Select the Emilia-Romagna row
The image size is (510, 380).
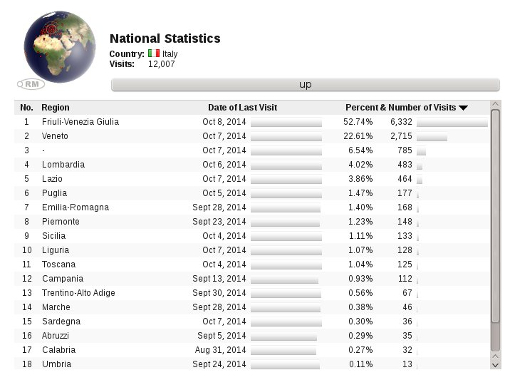[252, 207]
